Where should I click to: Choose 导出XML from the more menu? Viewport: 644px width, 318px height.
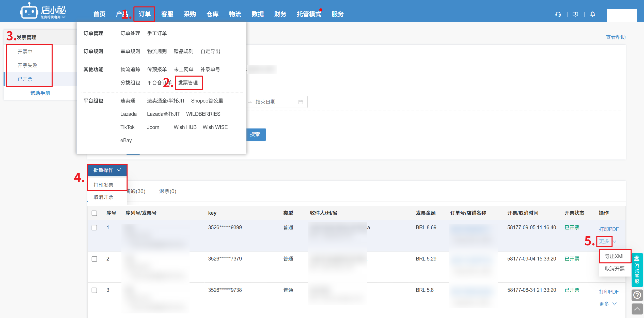tap(615, 256)
